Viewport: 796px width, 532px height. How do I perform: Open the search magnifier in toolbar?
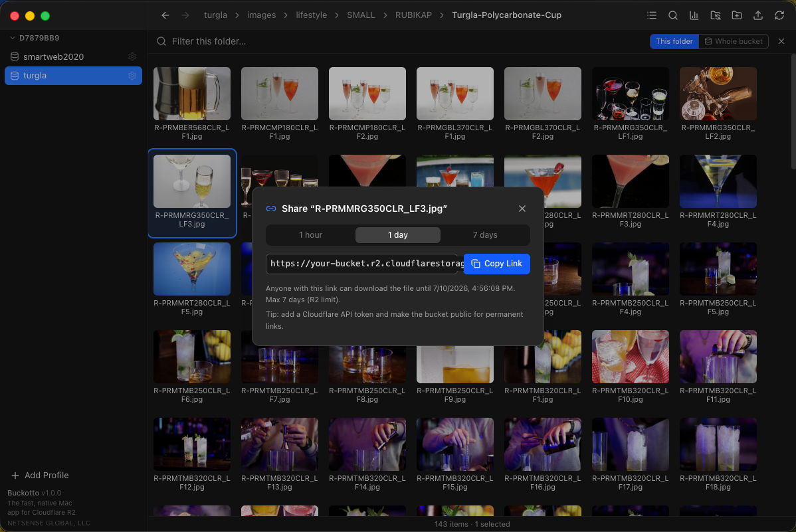tap(672, 15)
